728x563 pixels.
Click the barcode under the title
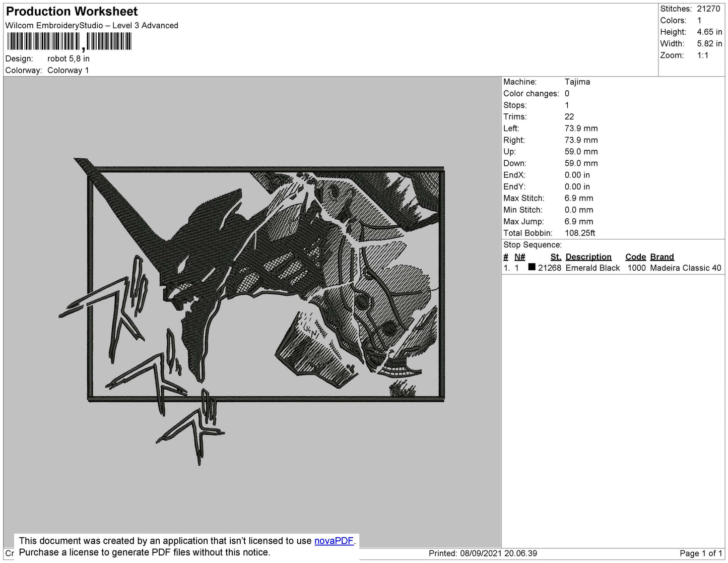69,41
